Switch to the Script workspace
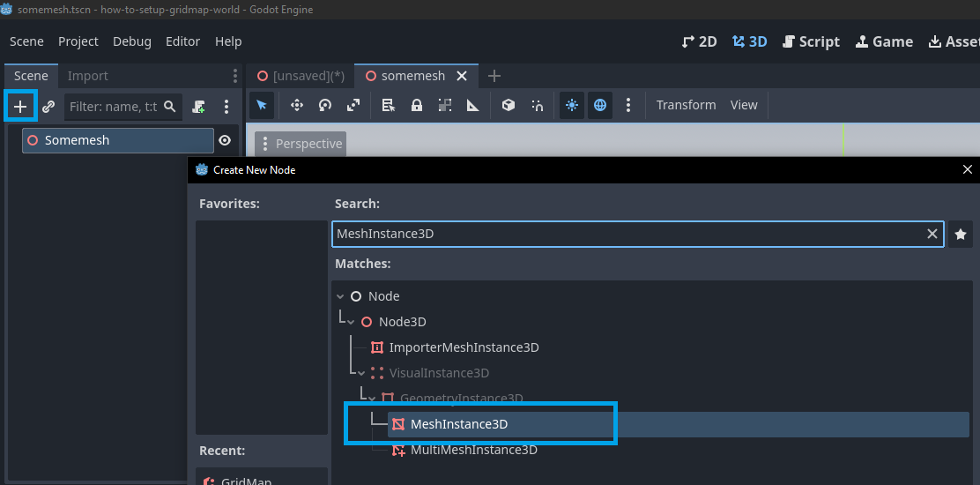This screenshot has height=485, width=980. [x=810, y=41]
